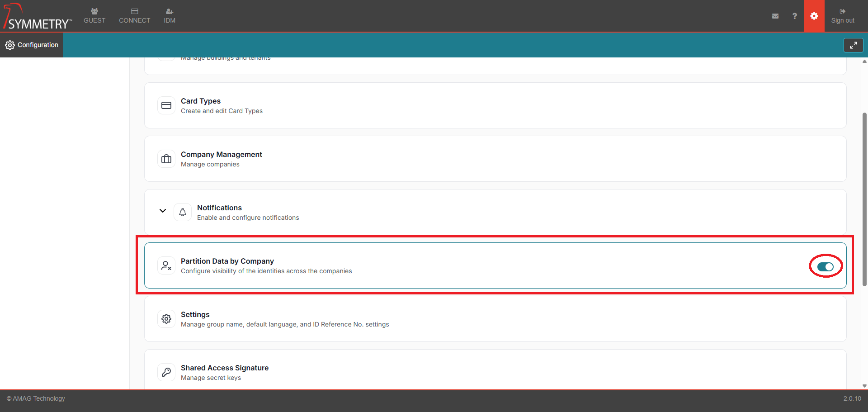Expand content with fullscreen arrows button
The width and height of the screenshot is (868, 412).
point(853,45)
